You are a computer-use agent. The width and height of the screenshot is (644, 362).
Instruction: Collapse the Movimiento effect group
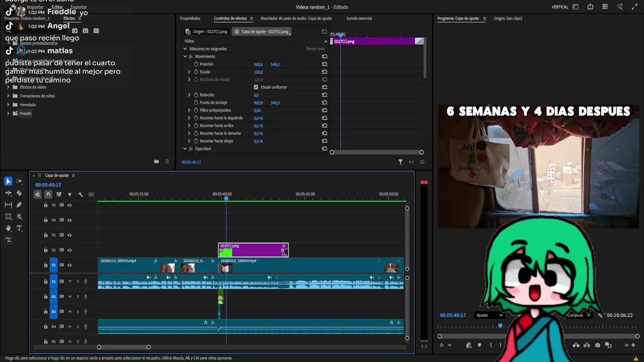pos(185,56)
